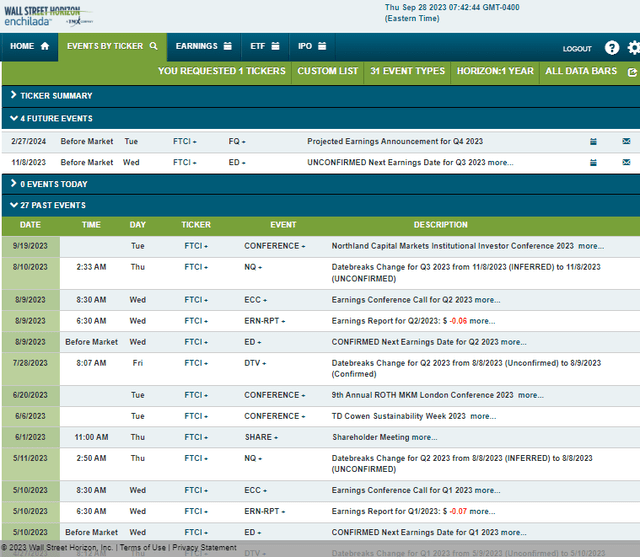Open FTCI dropdown in 2/27/2024 row
The width and height of the screenshot is (640, 557).
(x=184, y=142)
